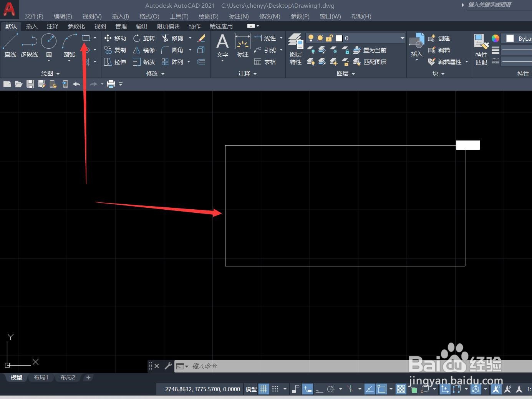
Task: Choose the Scale (缩放) command
Action: pyautogui.click(x=144, y=62)
